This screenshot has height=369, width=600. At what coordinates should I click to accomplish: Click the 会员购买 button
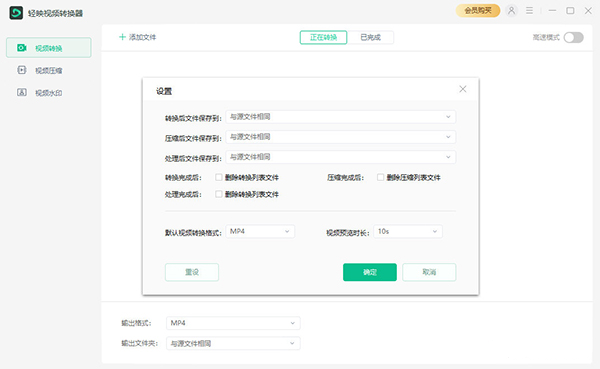tap(478, 11)
